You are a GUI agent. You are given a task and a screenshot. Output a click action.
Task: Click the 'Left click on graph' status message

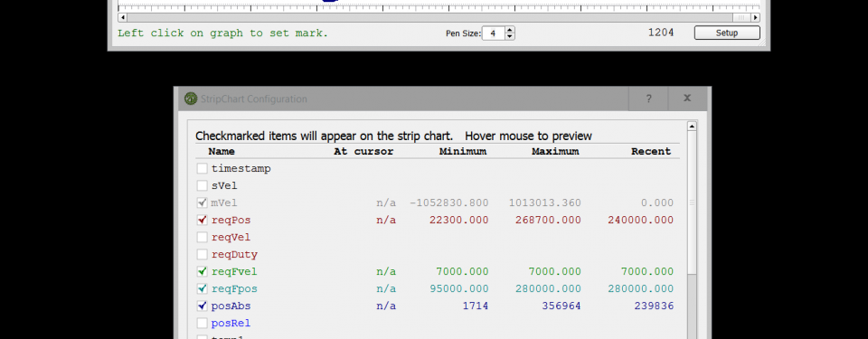click(223, 33)
